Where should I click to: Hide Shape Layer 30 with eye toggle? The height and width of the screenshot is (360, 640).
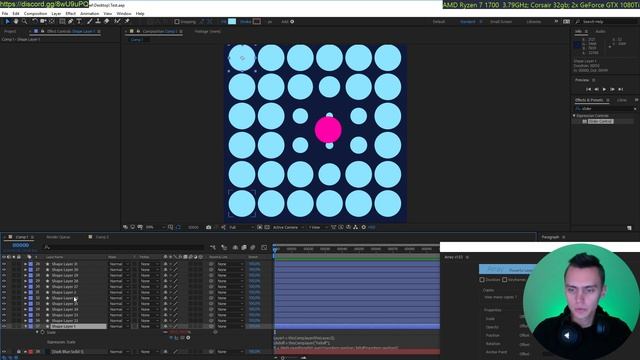tap(4, 270)
